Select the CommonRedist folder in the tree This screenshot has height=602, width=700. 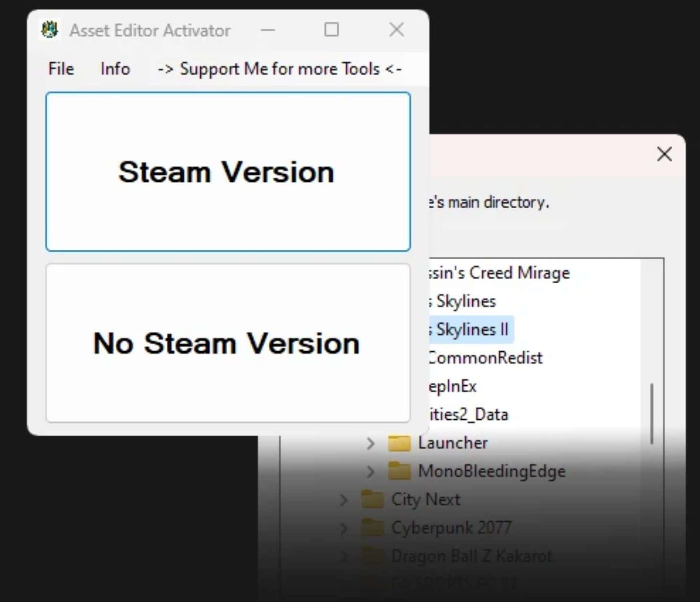pyautogui.click(x=486, y=358)
